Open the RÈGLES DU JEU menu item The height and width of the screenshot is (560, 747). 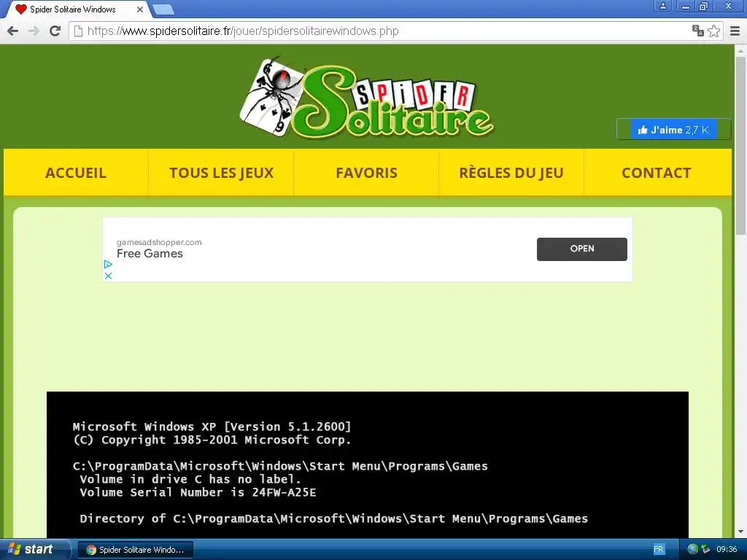pyautogui.click(x=511, y=172)
